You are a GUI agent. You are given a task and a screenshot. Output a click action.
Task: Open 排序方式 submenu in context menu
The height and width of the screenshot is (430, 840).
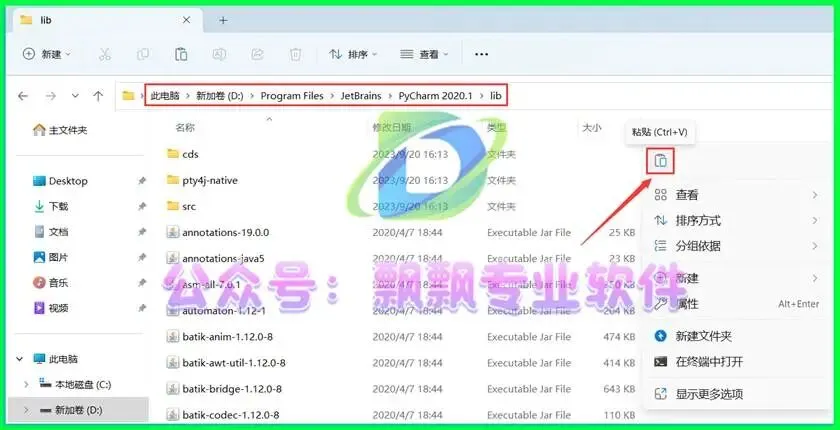point(737,221)
